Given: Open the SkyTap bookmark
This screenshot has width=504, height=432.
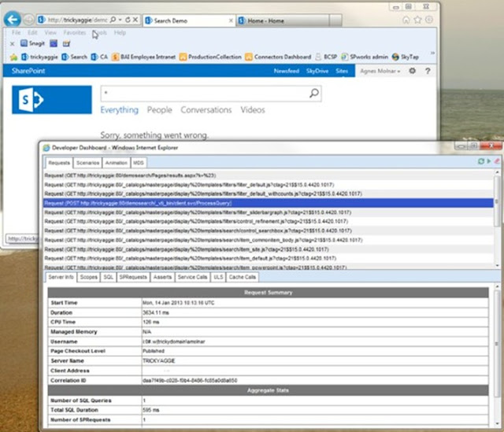Looking at the screenshot, I should point(406,57).
